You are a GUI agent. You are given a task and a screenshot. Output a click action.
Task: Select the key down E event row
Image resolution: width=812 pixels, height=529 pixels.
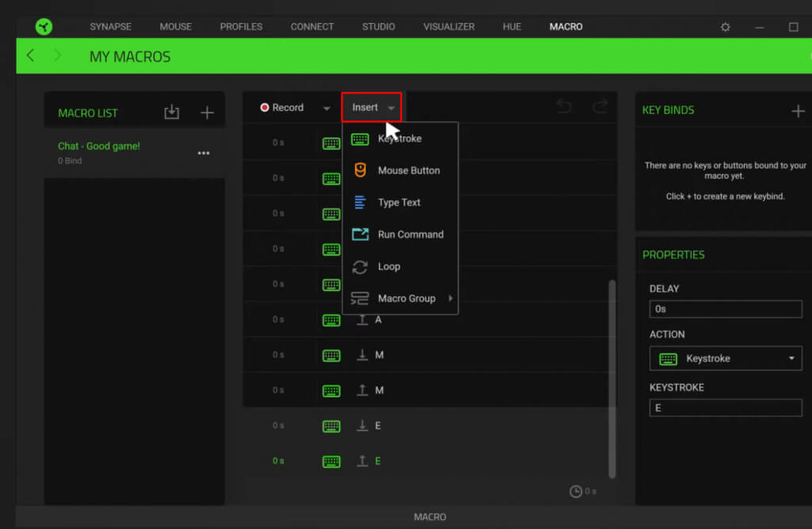(x=426, y=425)
